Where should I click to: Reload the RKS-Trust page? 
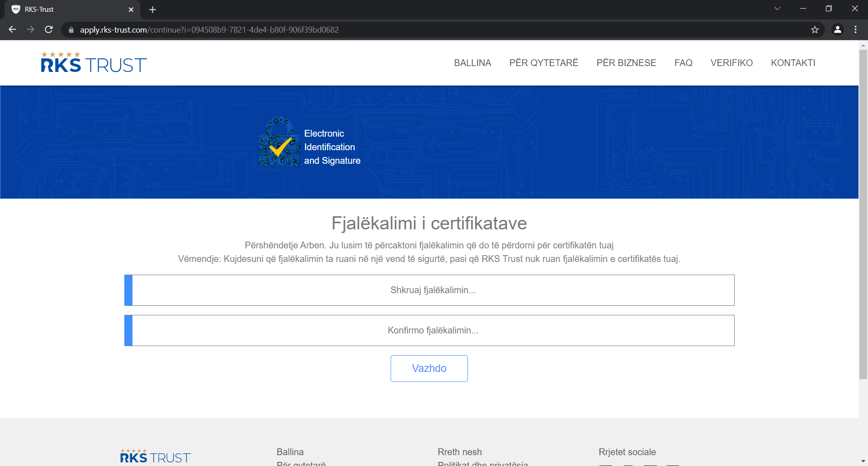pos(49,29)
